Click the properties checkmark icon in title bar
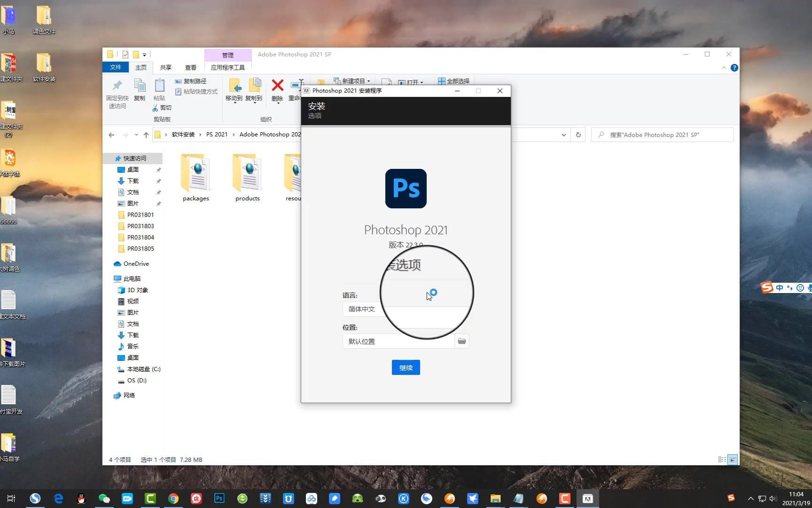812x508 pixels. [125, 55]
